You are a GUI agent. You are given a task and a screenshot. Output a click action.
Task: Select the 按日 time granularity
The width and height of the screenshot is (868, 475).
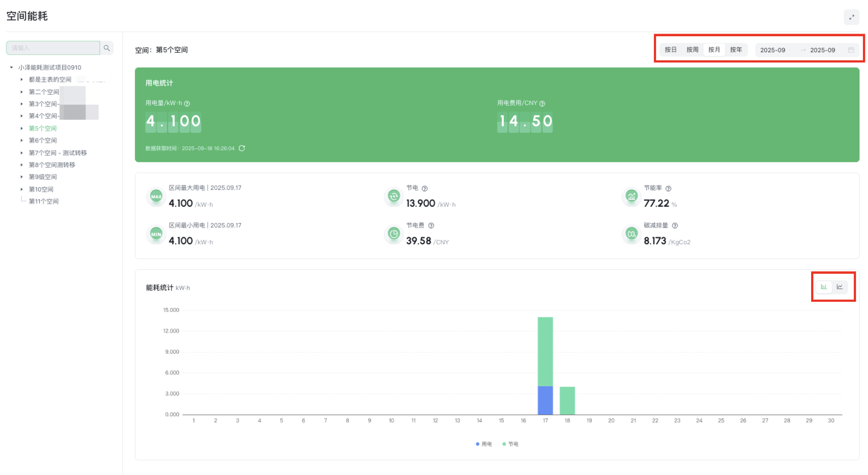670,50
